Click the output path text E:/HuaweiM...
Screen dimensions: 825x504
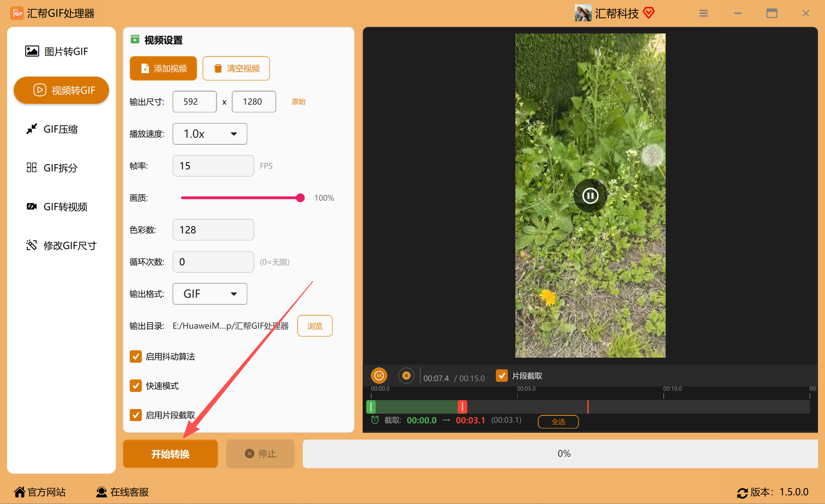click(231, 326)
